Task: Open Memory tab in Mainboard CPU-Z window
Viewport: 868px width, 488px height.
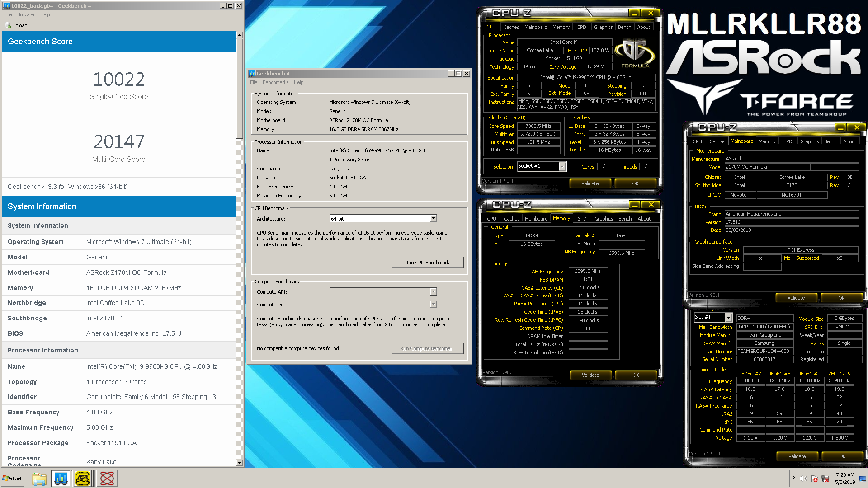Action: (767, 141)
